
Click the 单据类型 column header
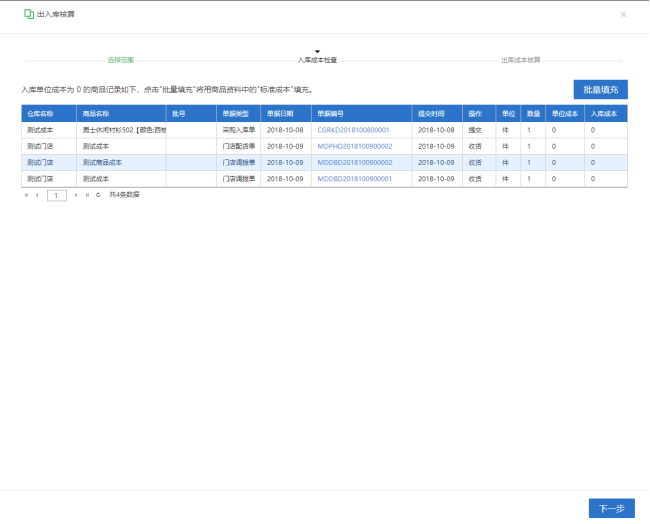(x=238, y=114)
